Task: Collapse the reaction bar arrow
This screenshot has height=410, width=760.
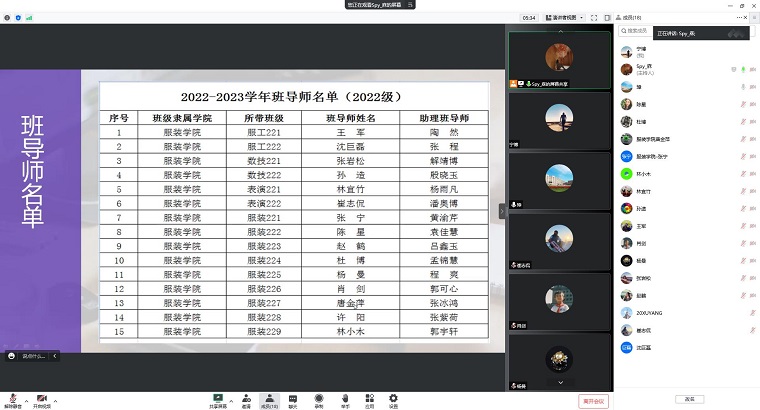Action: coord(55,356)
